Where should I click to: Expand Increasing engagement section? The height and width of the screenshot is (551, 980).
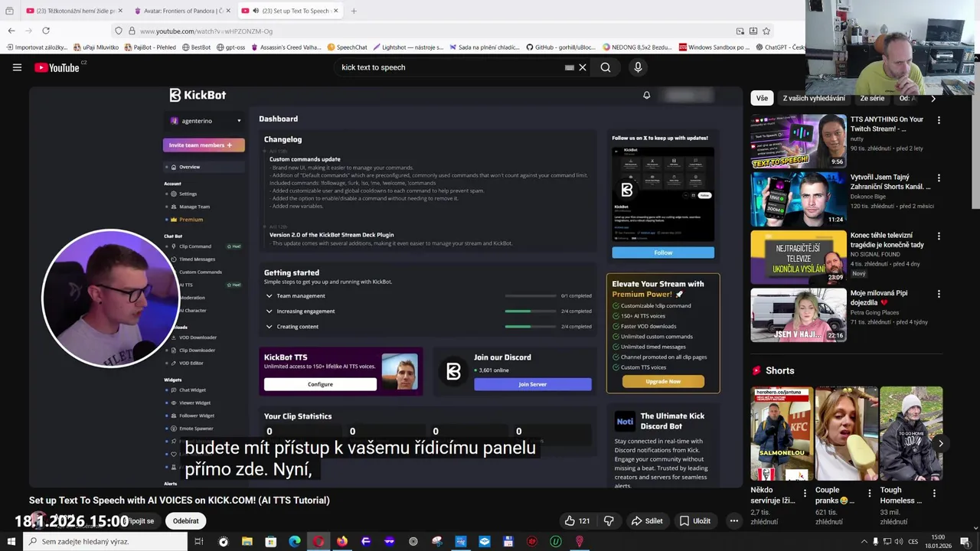click(x=269, y=311)
